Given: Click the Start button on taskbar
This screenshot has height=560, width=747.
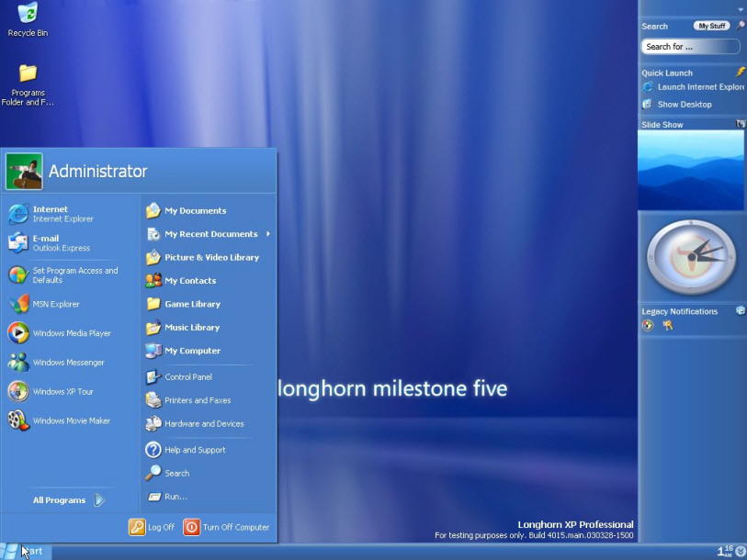Looking at the screenshot, I should (x=25, y=552).
